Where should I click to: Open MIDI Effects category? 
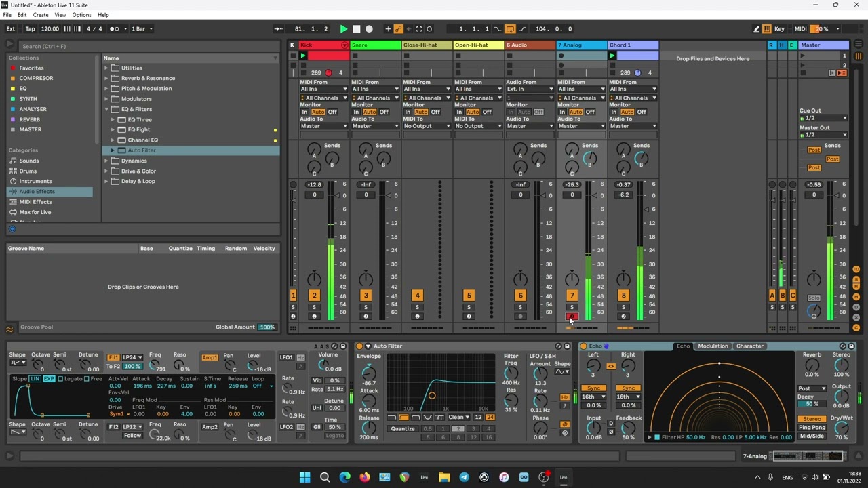[35, 202]
